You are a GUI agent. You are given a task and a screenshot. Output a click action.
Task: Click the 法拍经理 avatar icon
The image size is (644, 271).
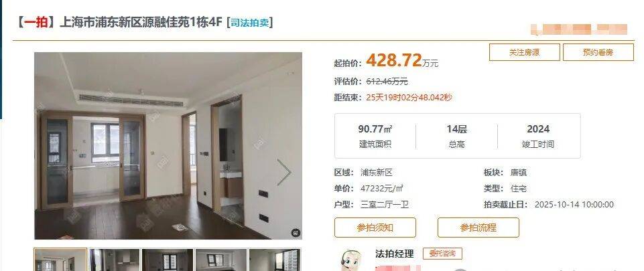click(x=351, y=260)
